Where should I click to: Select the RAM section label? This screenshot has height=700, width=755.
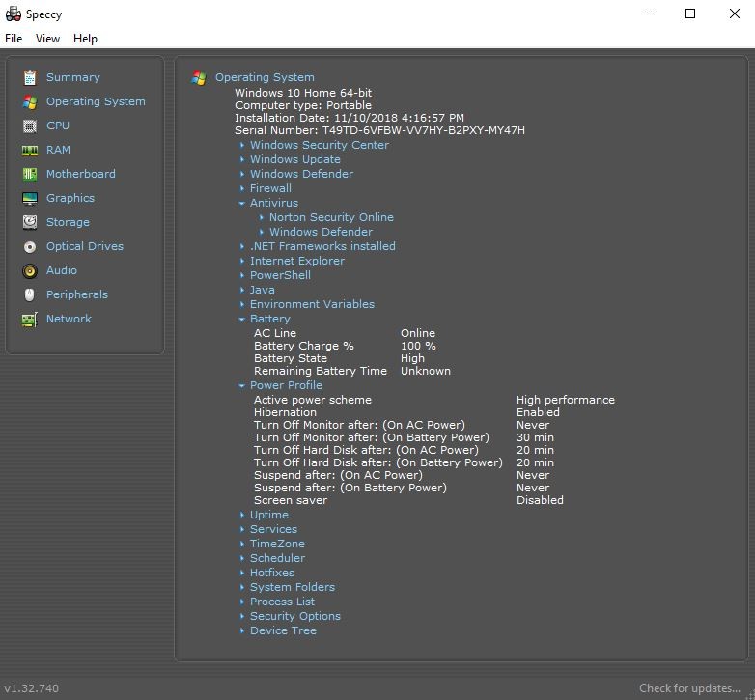[x=58, y=150]
